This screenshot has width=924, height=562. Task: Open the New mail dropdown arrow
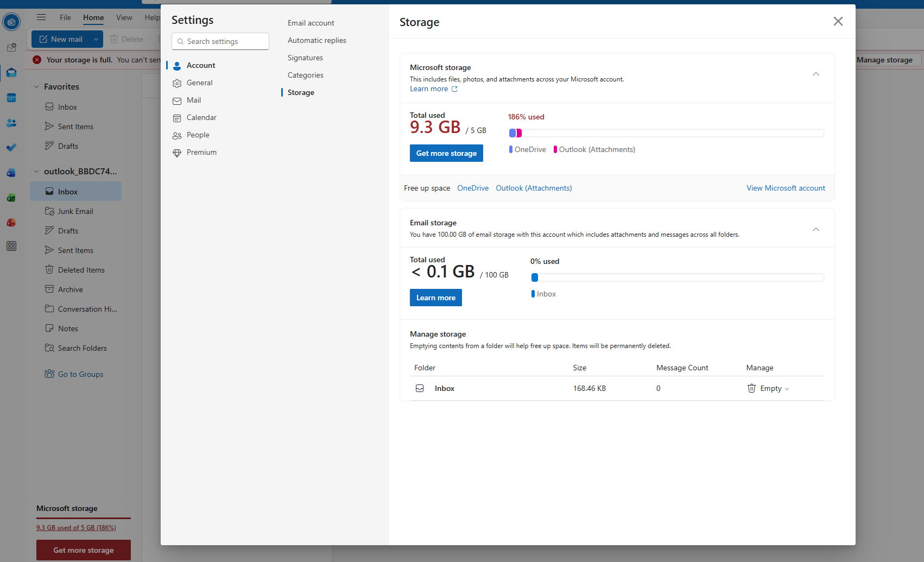(96, 39)
